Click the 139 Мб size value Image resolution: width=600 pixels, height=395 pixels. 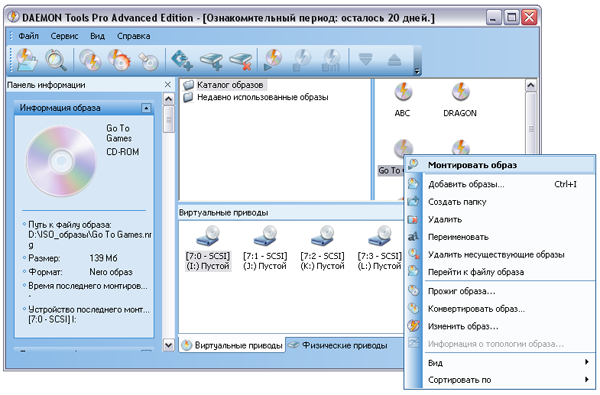click(103, 258)
